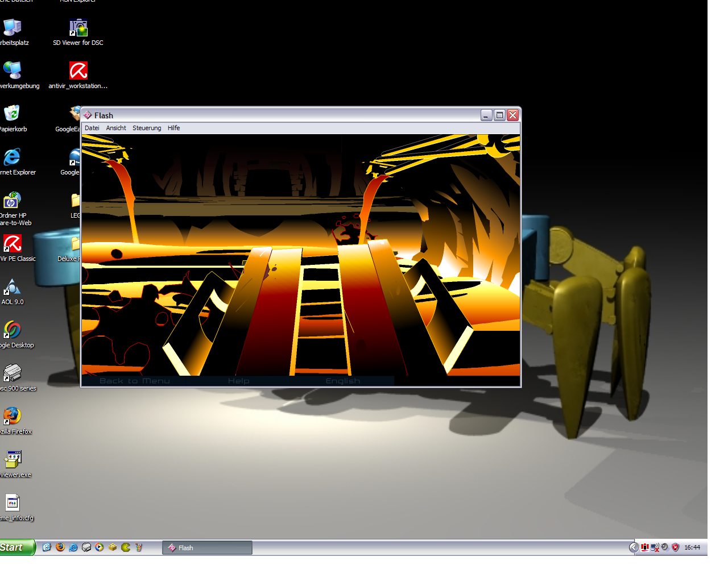Click the grey LEGO brick quick launch icon
The width and height of the screenshot is (728, 582).
(x=86, y=547)
